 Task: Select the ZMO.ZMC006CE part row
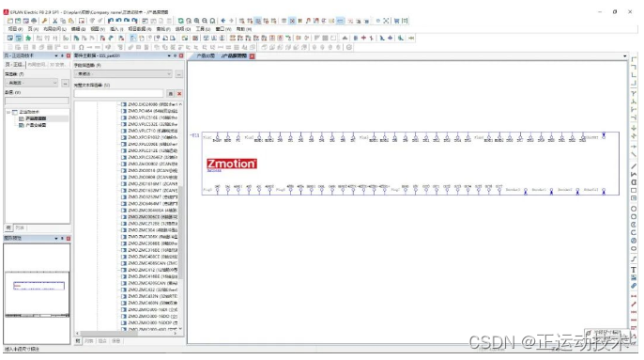coord(150,217)
